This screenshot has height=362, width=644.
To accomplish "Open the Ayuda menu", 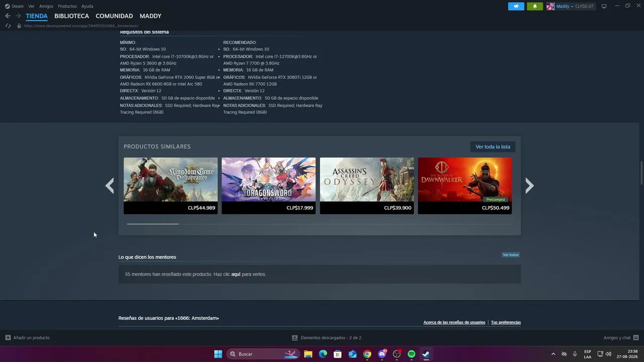I will tap(87, 6).
